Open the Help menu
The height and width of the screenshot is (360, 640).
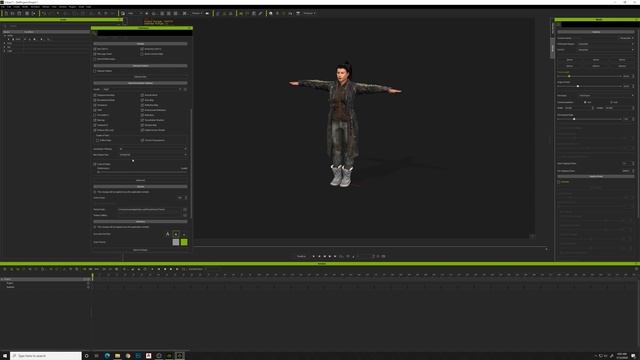pos(89,7)
